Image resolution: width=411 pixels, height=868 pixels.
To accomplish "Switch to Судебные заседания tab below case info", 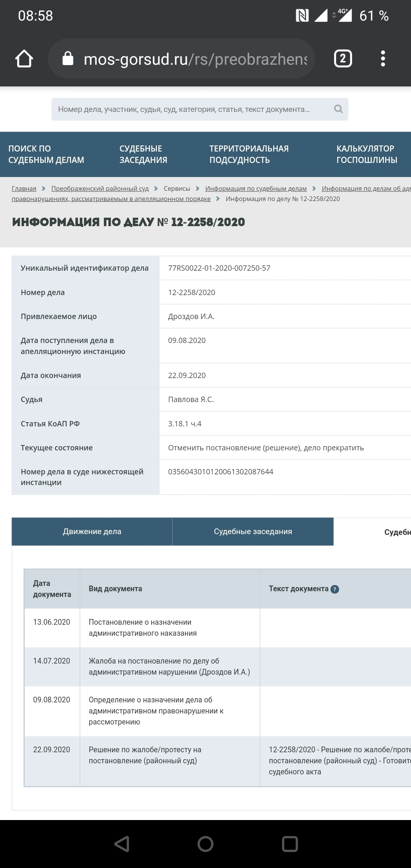I will point(253,531).
